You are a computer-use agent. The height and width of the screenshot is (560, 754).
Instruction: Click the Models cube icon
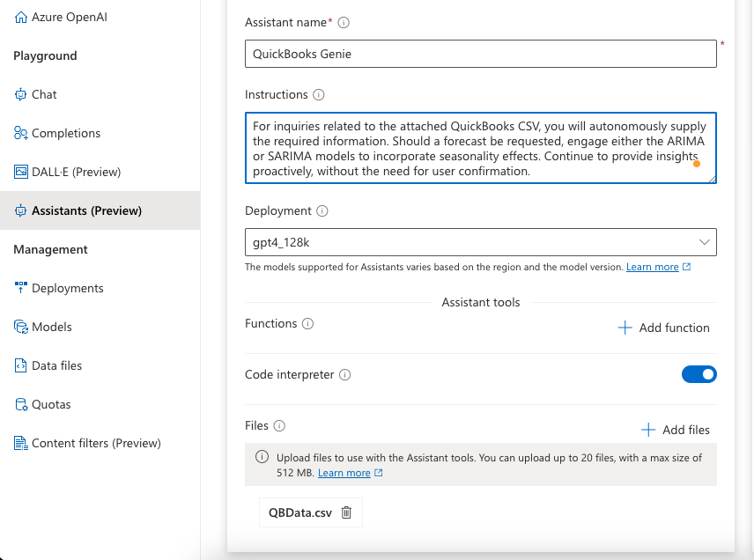click(x=21, y=327)
